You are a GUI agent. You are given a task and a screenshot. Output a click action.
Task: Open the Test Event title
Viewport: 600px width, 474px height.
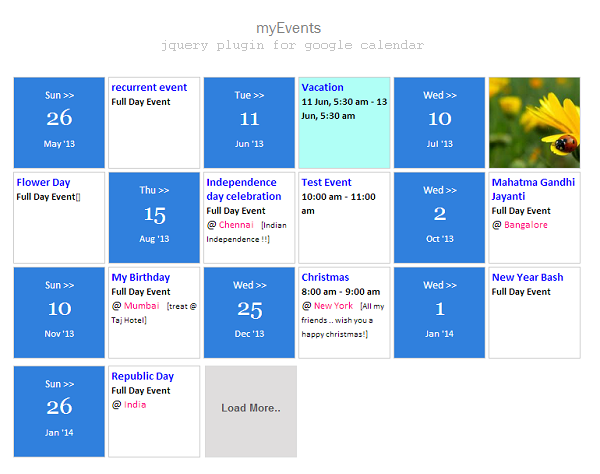point(326,182)
